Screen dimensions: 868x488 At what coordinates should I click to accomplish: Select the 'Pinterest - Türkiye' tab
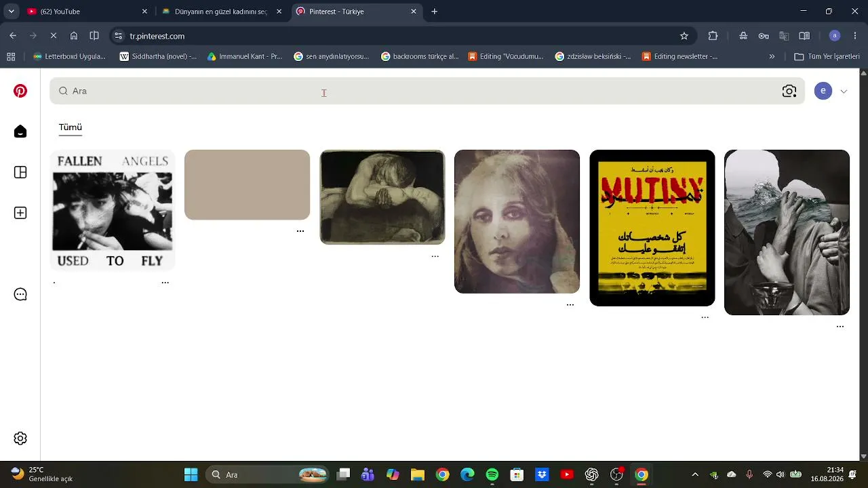[x=357, y=12]
